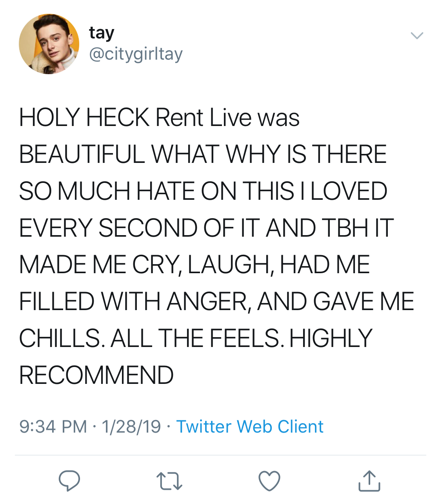Like the tweet with the heart icon

(269, 481)
